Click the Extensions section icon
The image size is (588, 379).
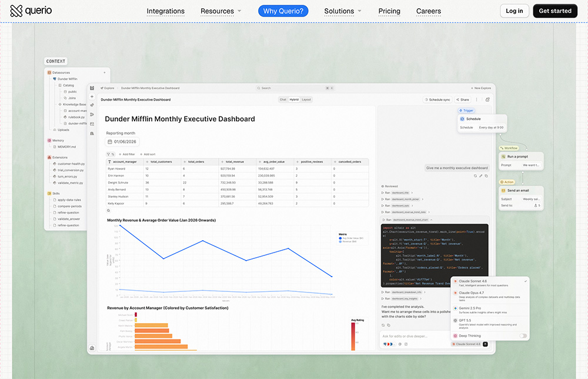pyautogui.click(x=49, y=157)
